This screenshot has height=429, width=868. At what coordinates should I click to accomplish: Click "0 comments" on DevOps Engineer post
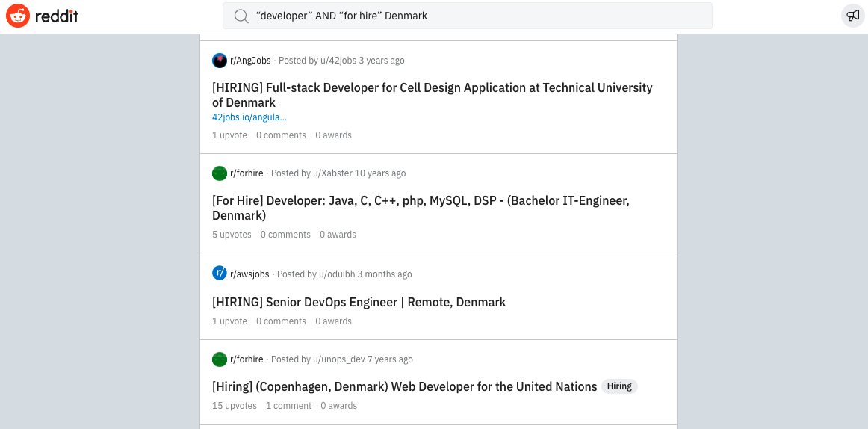pos(281,321)
